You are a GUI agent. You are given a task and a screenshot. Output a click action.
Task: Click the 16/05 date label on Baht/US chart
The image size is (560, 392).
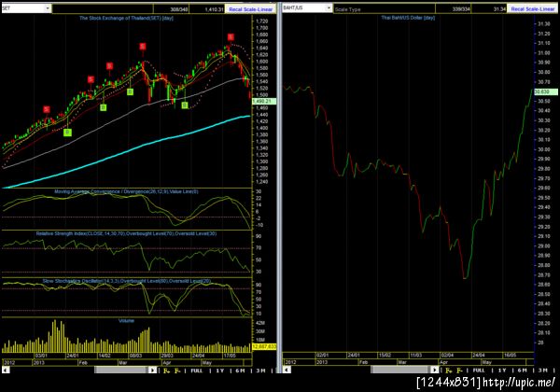point(510,356)
